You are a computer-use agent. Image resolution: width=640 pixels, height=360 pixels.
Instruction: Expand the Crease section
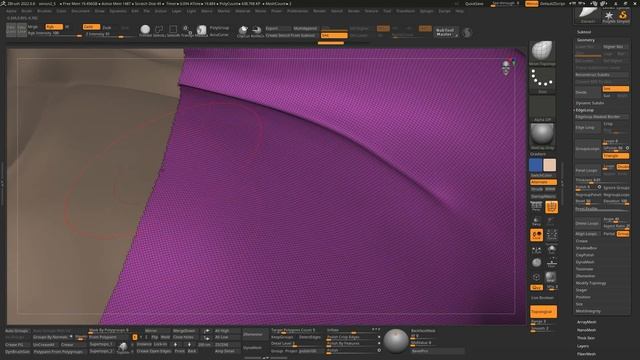pos(582,241)
